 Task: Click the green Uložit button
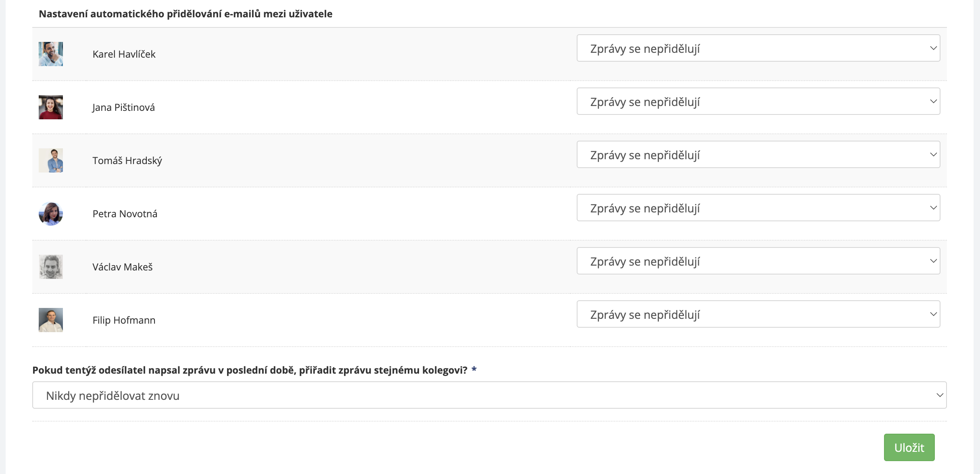point(909,447)
